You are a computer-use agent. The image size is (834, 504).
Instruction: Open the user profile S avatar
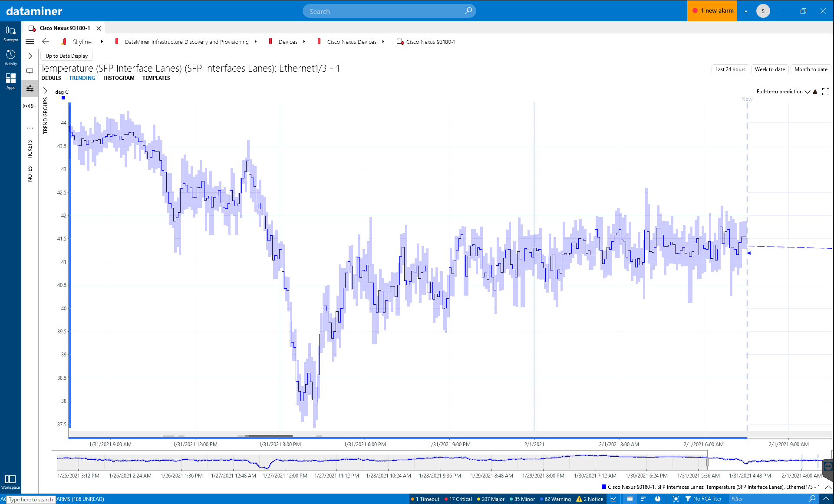tap(763, 11)
